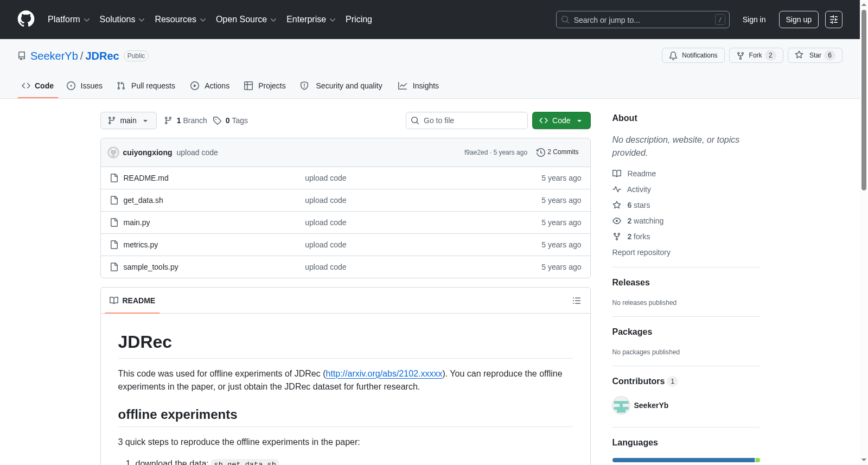Click the star icon beside 6 stars
Screen dimensions: 868x465
coord(617,205)
